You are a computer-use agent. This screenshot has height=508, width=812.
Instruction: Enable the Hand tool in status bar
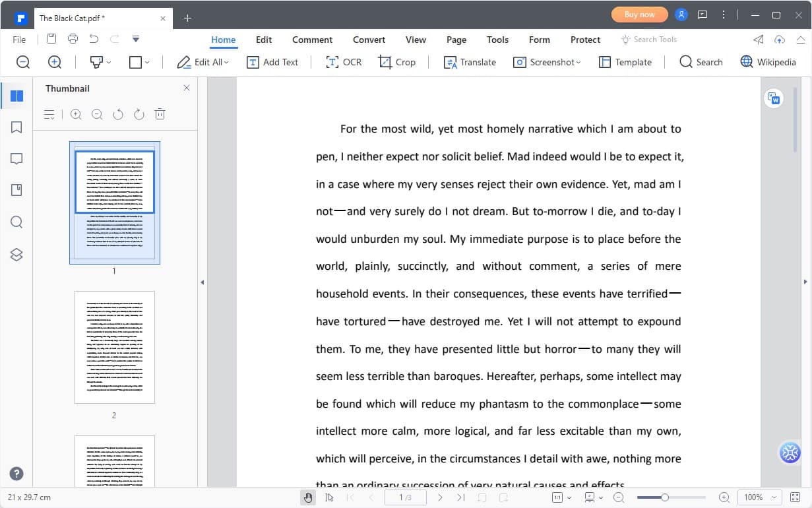308,497
